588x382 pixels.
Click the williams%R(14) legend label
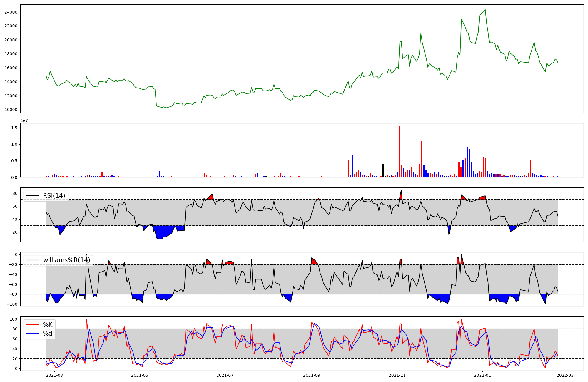click(x=67, y=260)
